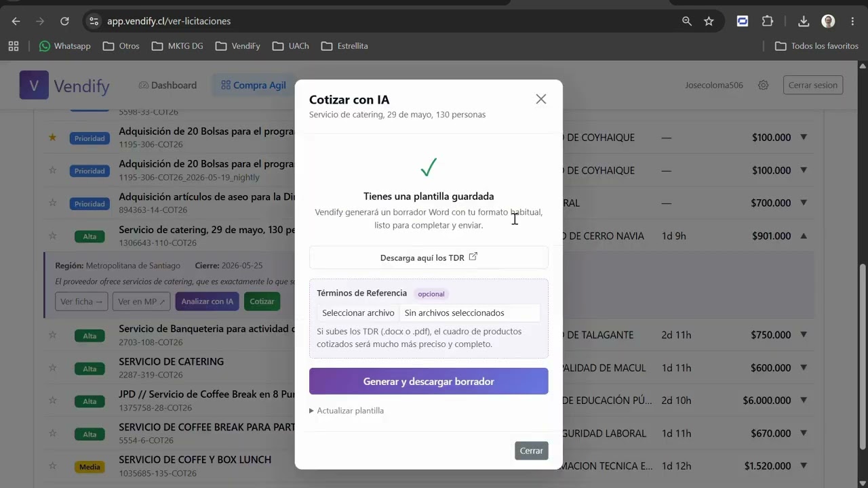Click the Vendify logo icon
Screen dimensions: 868x488
coord(34,85)
